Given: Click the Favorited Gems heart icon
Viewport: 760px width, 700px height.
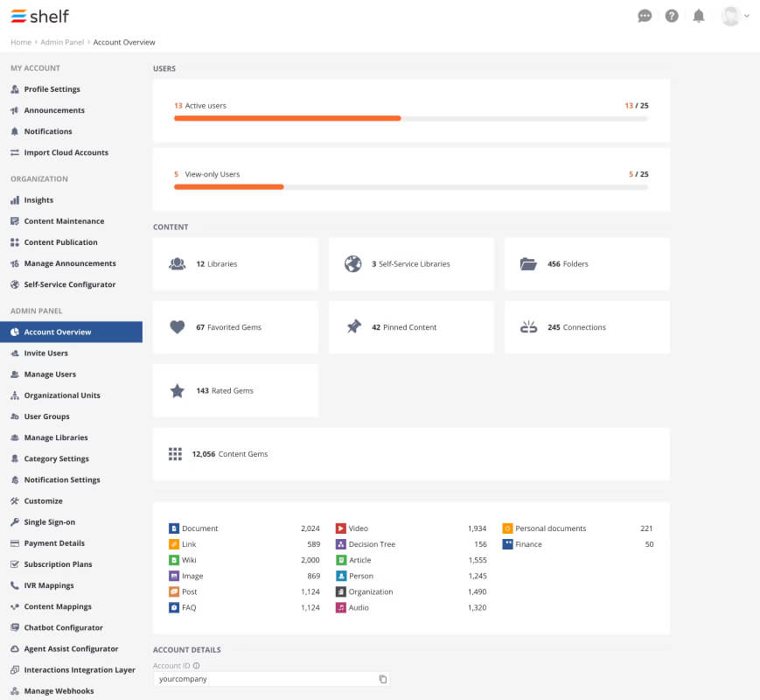Looking at the screenshot, I should click(x=178, y=327).
